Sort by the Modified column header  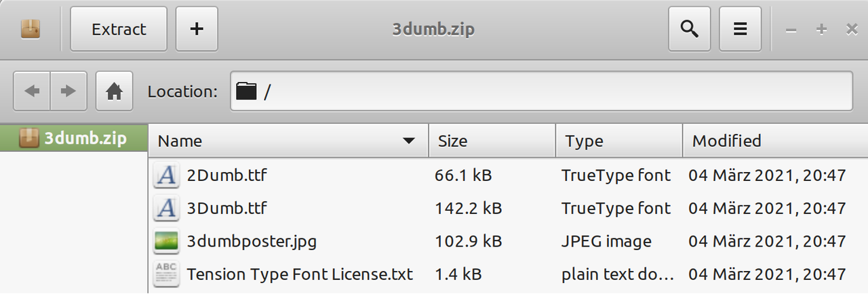click(x=775, y=141)
